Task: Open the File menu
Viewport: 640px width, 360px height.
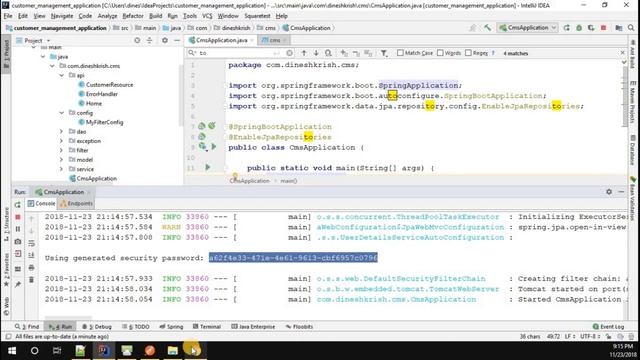Action: tap(8, 16)
